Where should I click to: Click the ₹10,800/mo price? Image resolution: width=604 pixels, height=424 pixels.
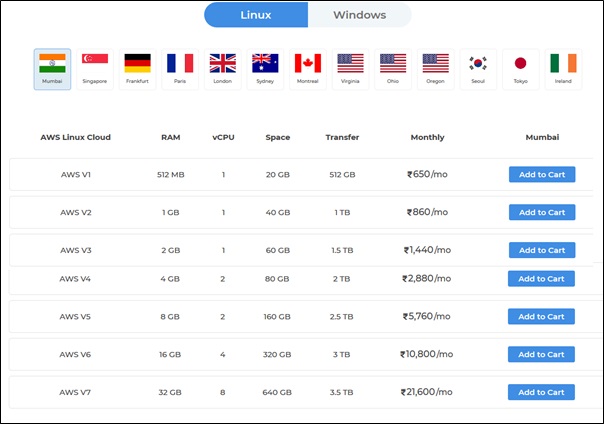coord(426,354)
